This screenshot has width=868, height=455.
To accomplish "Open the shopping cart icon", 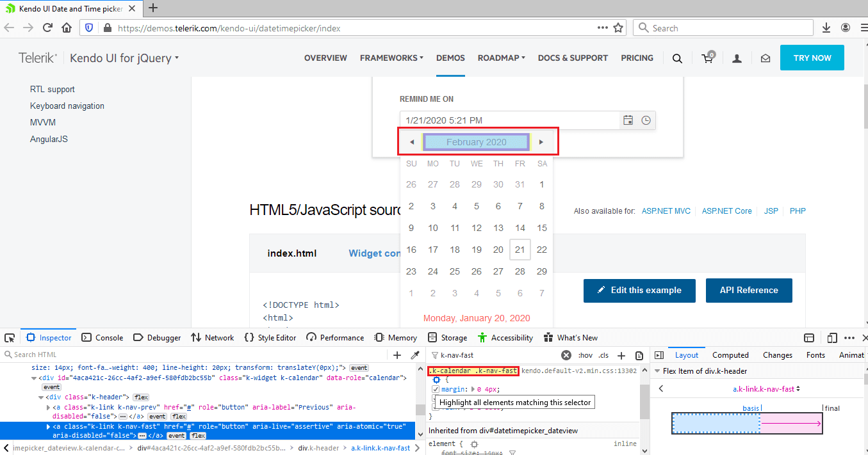I will 707,58.
